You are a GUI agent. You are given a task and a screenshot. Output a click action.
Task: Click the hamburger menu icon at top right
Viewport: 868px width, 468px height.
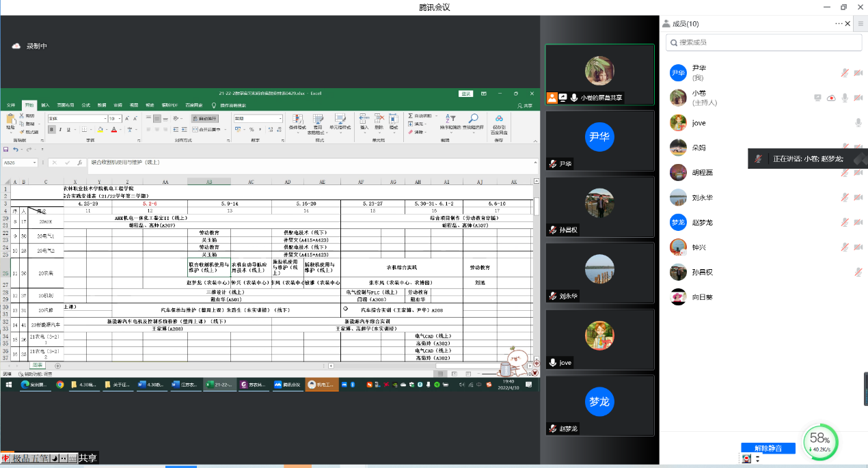[x=860, y=23]
